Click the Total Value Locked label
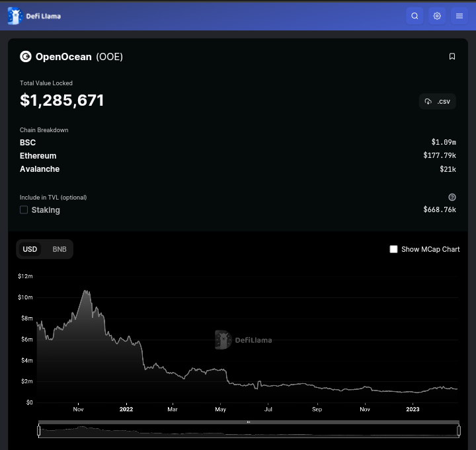This screenshot has height=450, width=476. pos(46,83)
